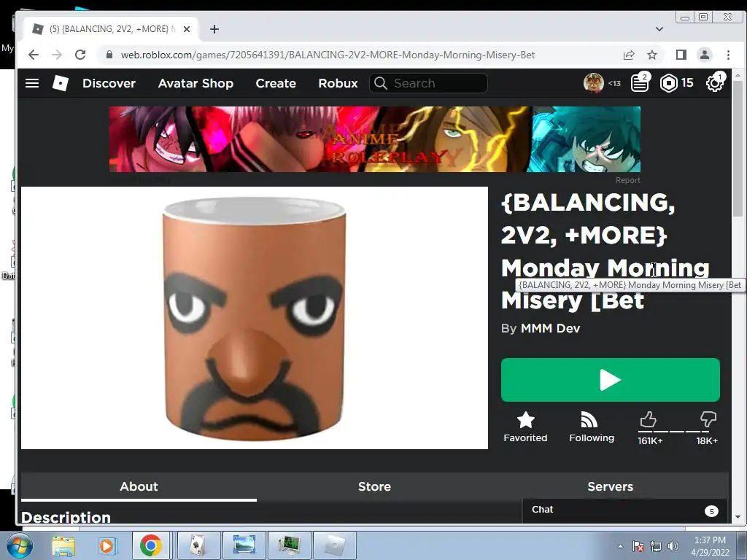
Task: Close the Roblox game browser tab
Action: [187, 29]
